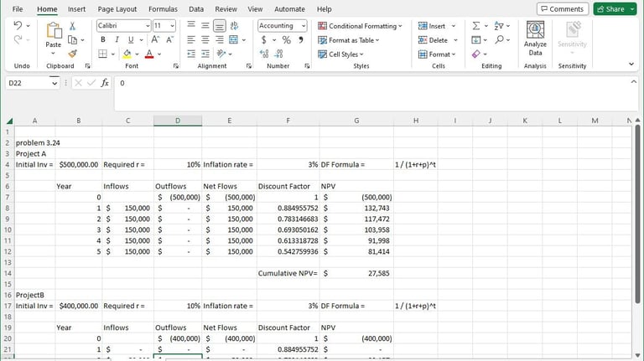This screenshot has height=361, width=644.
Task: Click the Fill down icon
Action: (476, 40)
